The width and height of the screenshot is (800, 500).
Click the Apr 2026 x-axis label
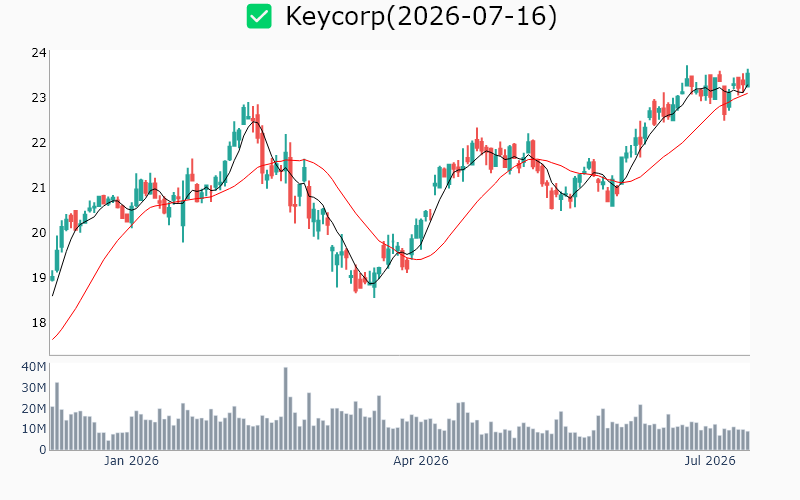[420, 461]
